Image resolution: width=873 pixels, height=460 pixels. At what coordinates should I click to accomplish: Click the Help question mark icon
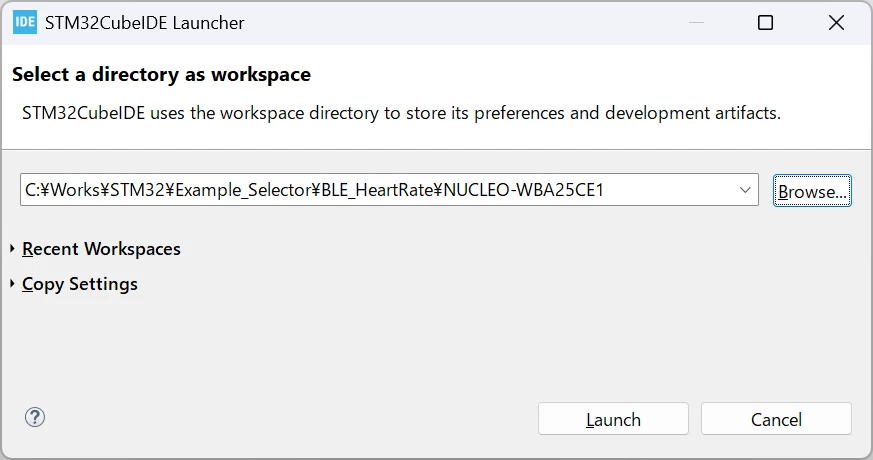[35, 417]
